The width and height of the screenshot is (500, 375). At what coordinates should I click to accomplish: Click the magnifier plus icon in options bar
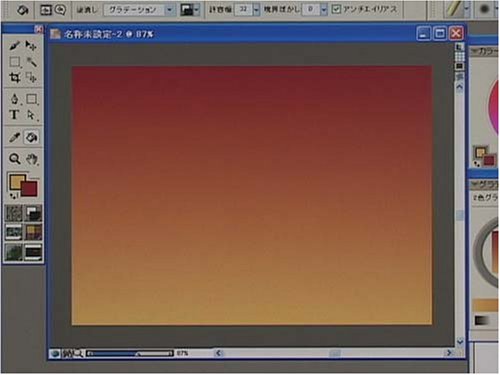[x=60, y=10]
